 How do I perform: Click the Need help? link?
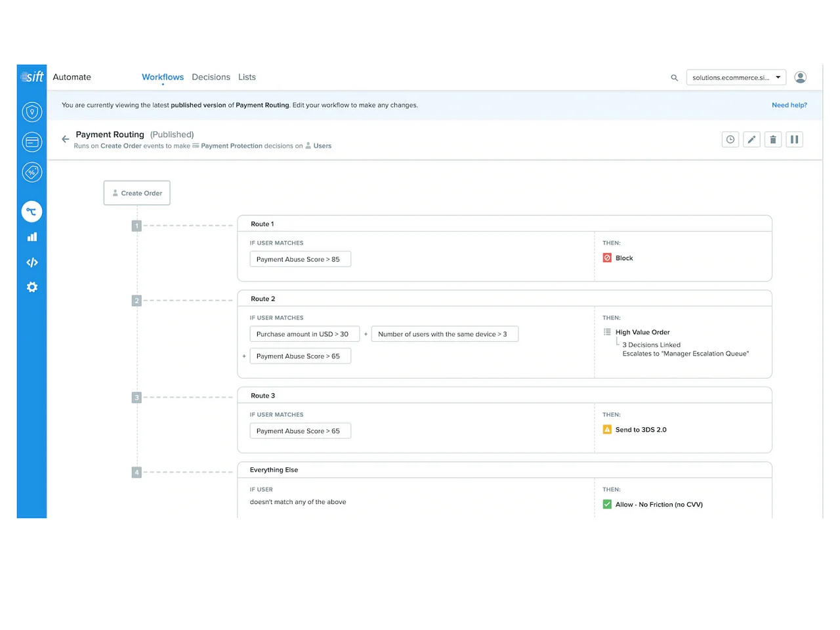click(x=789, y=105)
